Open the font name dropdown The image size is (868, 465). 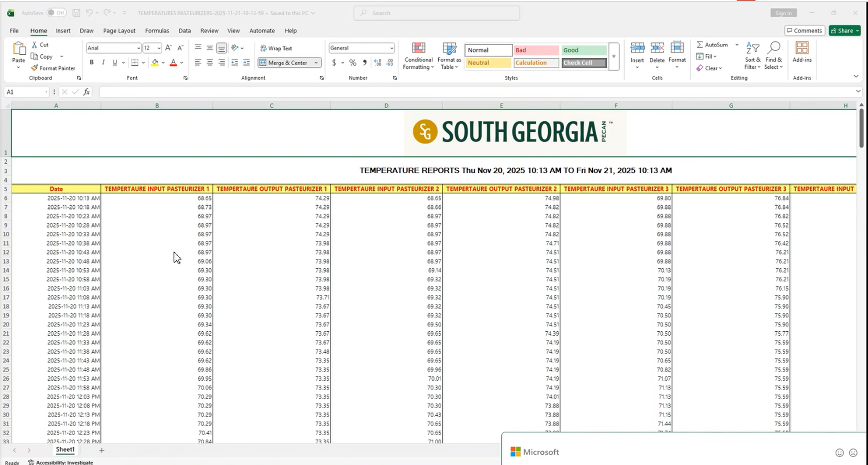pos(138,48)
